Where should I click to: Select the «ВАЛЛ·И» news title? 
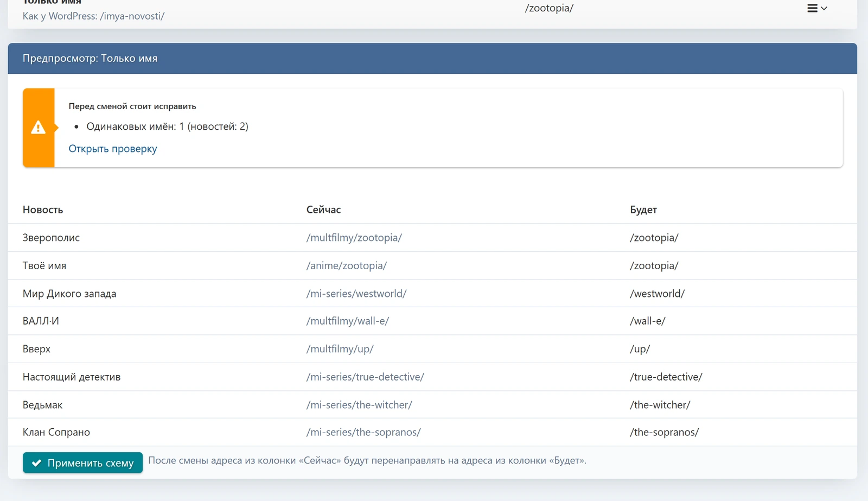point(41,321)
